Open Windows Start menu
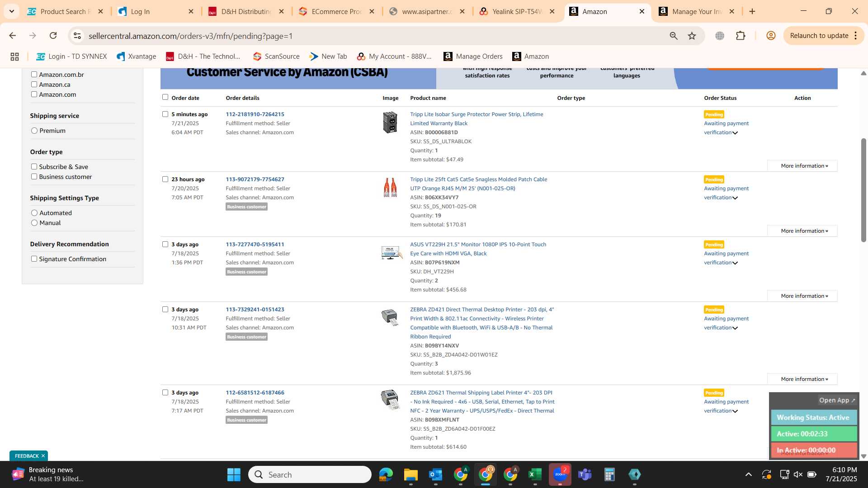The image size is (868, 488). [234, 474]
